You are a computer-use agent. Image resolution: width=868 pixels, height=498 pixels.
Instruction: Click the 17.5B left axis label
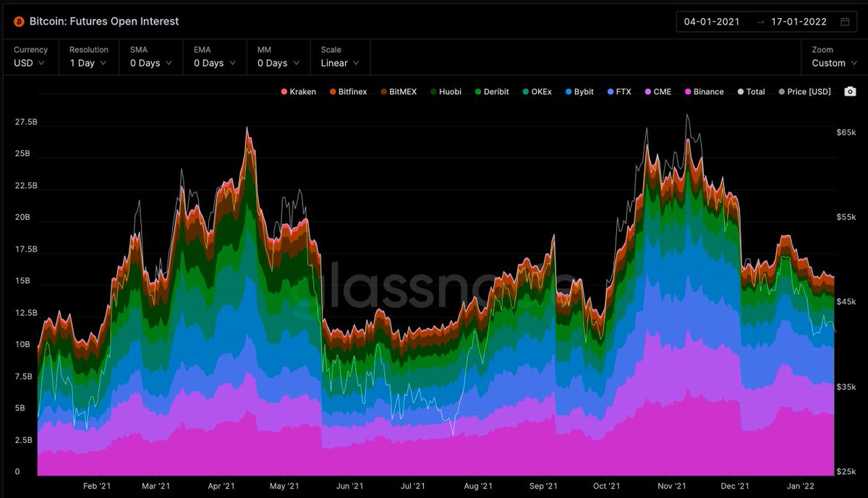(27, 249)
